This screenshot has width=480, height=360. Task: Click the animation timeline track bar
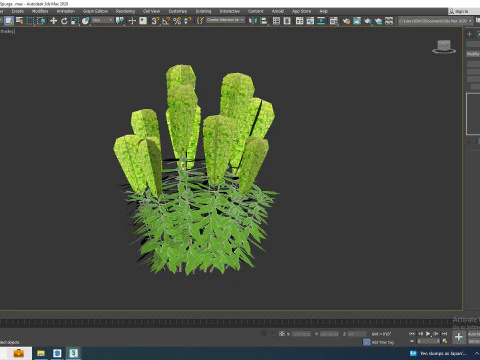click(x=230, y=322)
